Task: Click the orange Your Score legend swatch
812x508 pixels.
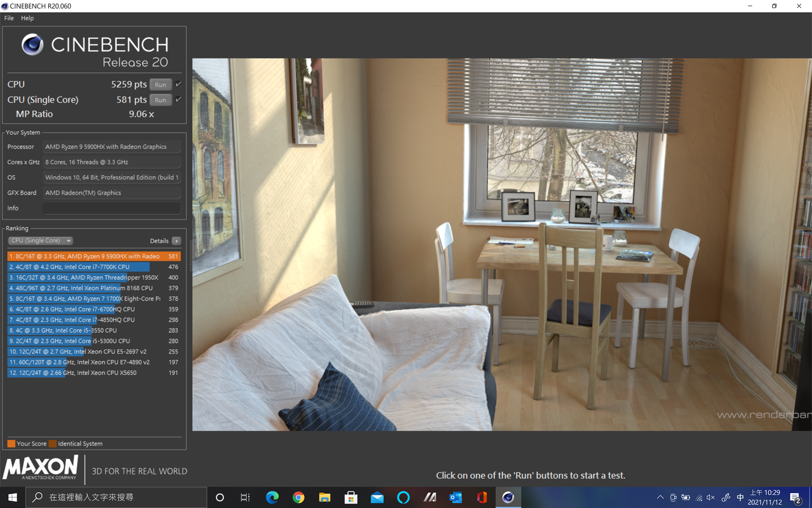Action: coord(11,443)
